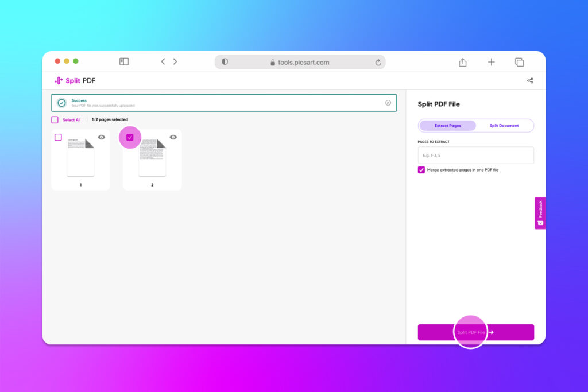The width and height of the screenshot is (588, 392).
Task: Click the share icon near Split PDF header
Action: pos(530,80)
